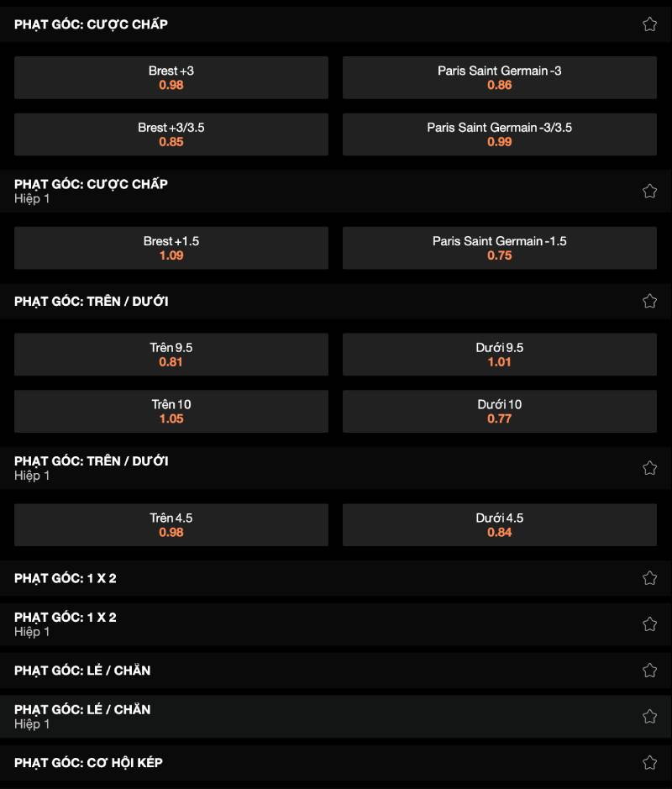Image resolution: width=672 pixels, height=789 pixels.
Task: Bet Dưới 10 corners at 0.77
Action: click(499, 411)
